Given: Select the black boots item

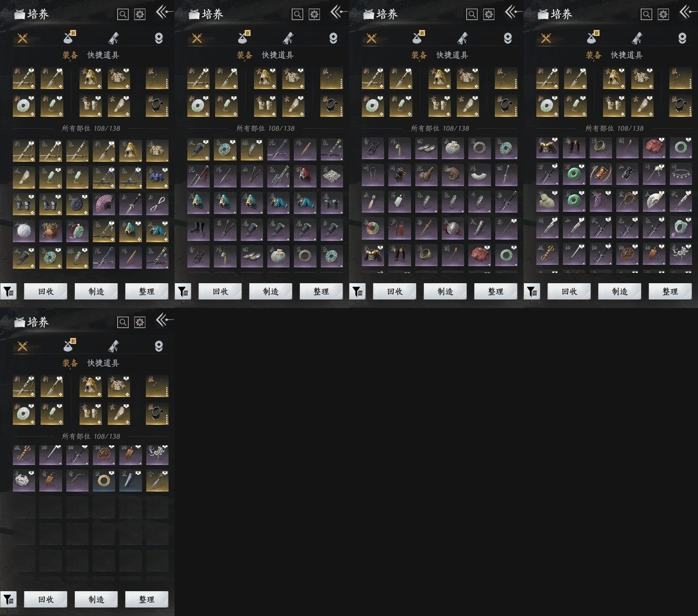Looking at the screenshot, I should [x=198, y=229].
